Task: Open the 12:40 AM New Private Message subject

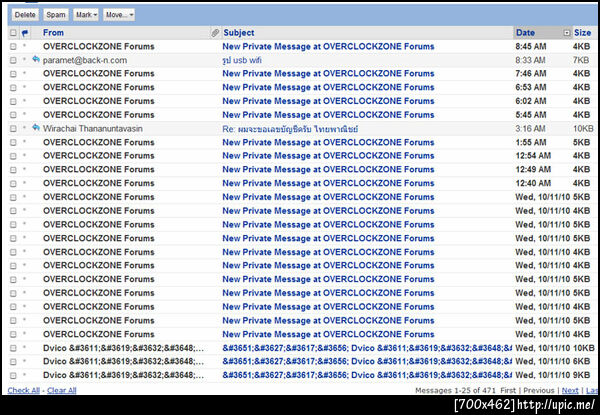Action: pyautogui.click(x=328, y=184)
